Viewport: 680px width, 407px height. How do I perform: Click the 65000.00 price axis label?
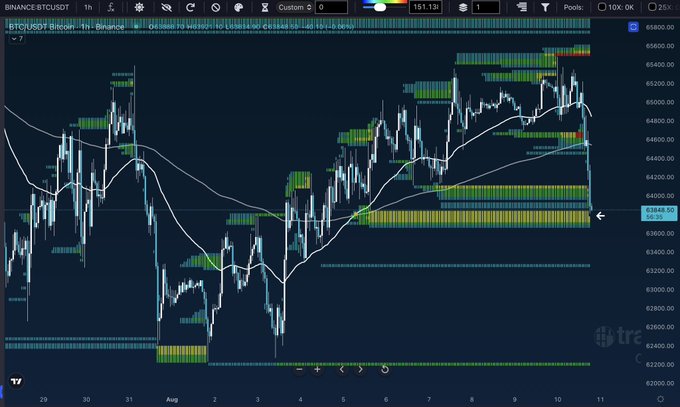coord(660,102)
